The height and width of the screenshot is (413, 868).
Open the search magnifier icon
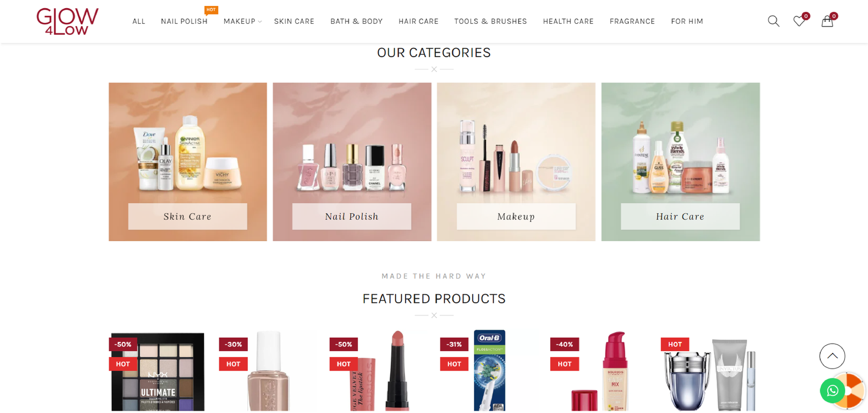(x=773, y=21)
